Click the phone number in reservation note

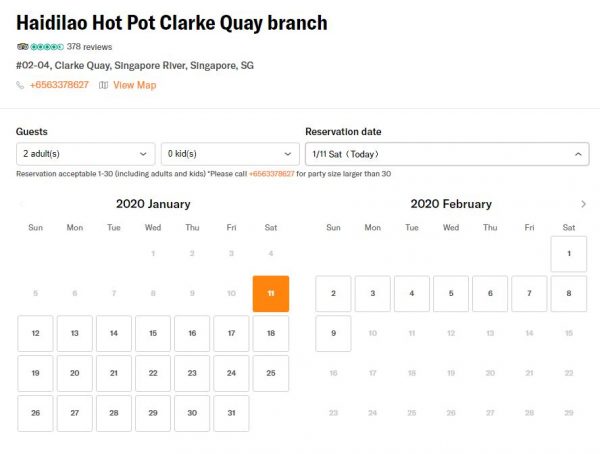(271, 174)
